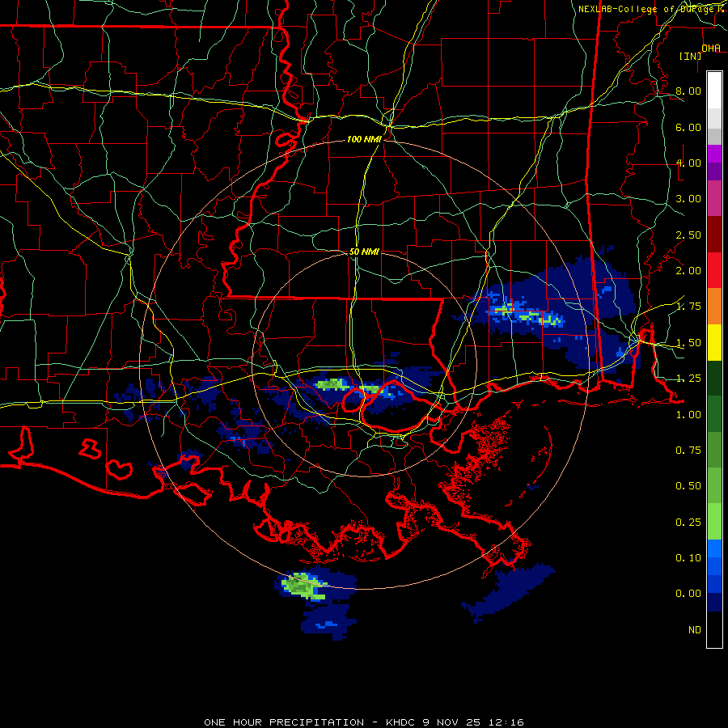Pick the dark navy 0.00 legend swatch

point(714,602)
